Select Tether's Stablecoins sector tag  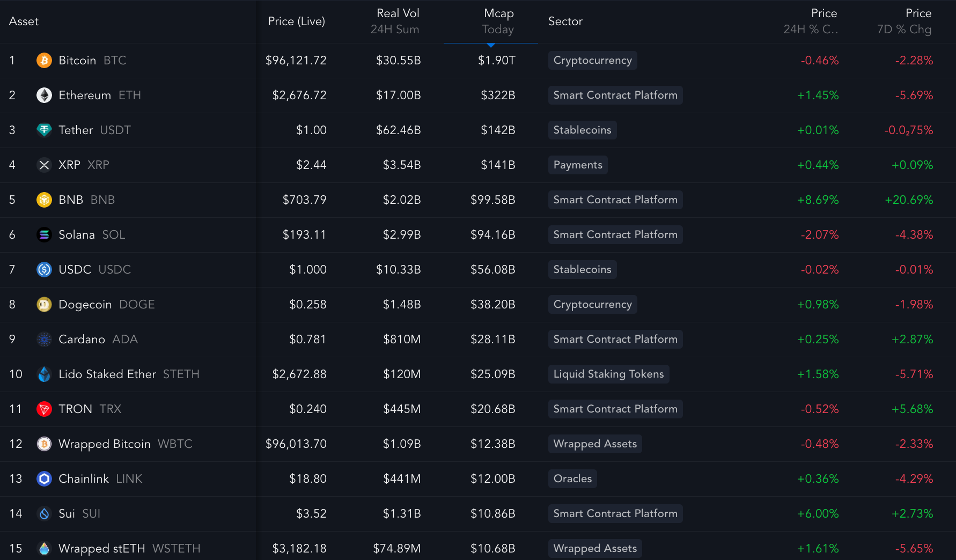tap(583, 130)
